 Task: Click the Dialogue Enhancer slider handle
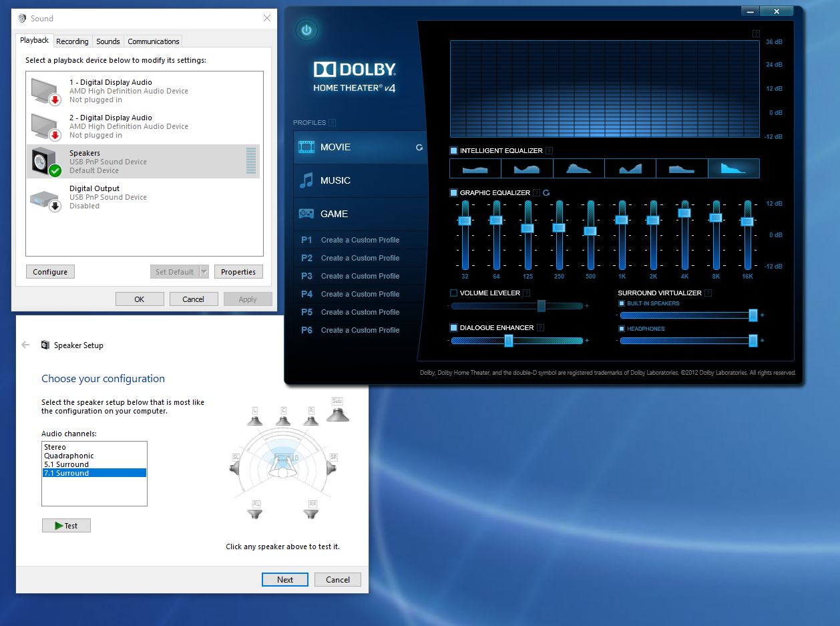coord(509,341)
